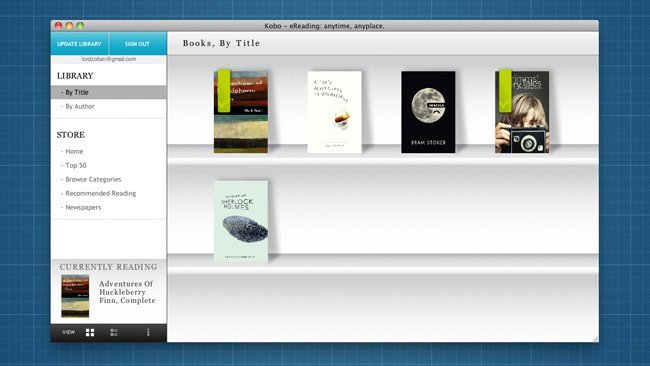This screenshot has height=366, width=650.
Task: Click the Sign Out button
Action: click(x=137, y=44)
